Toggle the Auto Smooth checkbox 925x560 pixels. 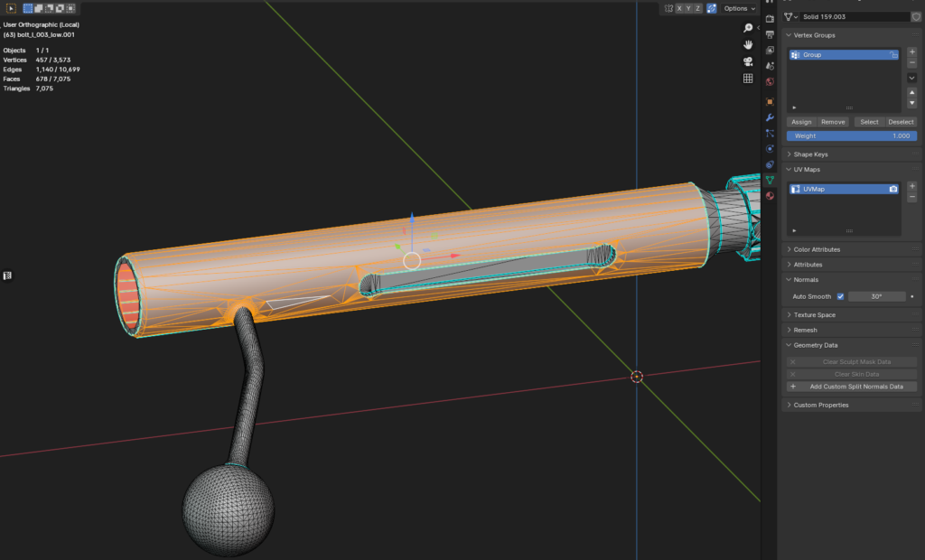[840, 297]
